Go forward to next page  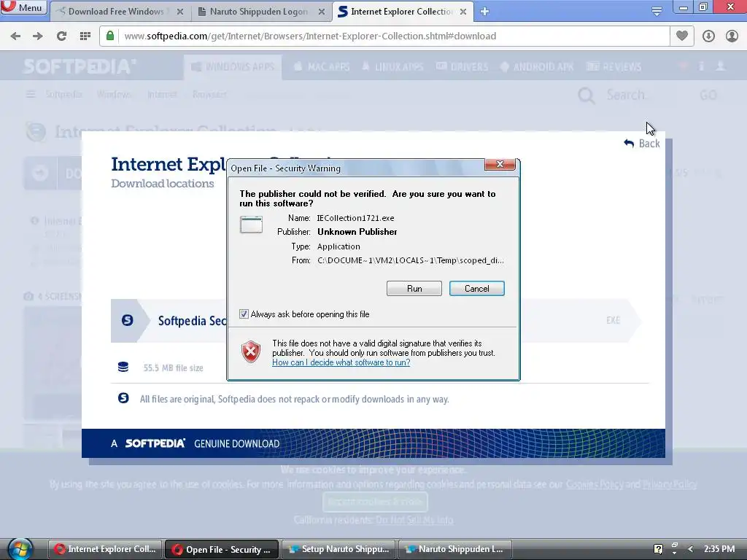pos(38,36)
